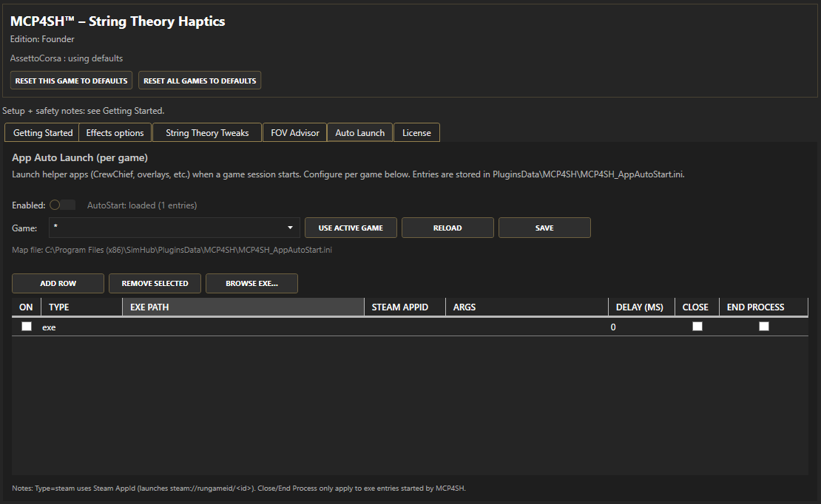Enable END PROCESS checkbox in exe row

pos(764,327)
